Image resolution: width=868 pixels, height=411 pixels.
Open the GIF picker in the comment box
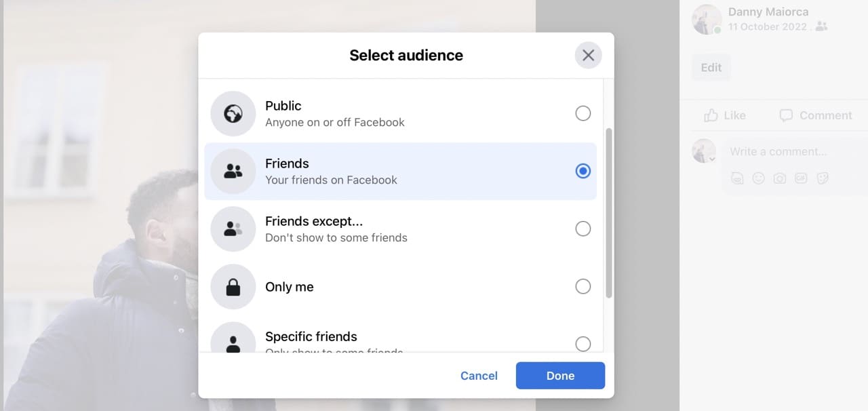[801, 178]
